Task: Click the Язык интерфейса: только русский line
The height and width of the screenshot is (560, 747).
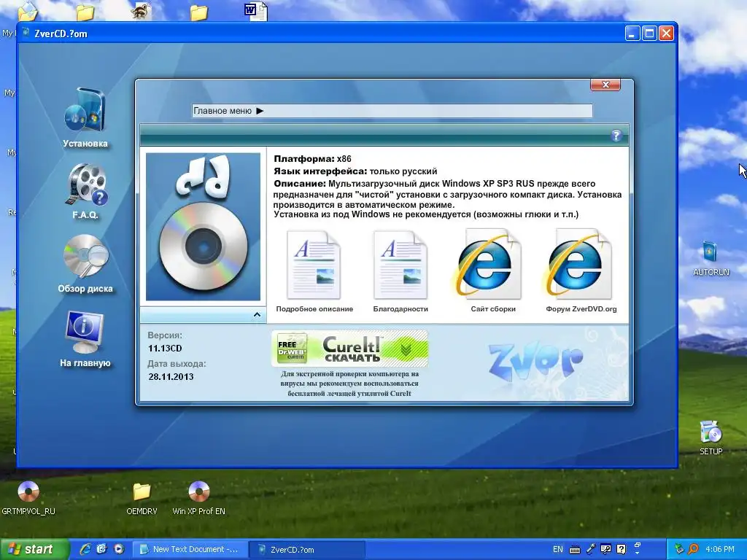Action: point(355,171)
